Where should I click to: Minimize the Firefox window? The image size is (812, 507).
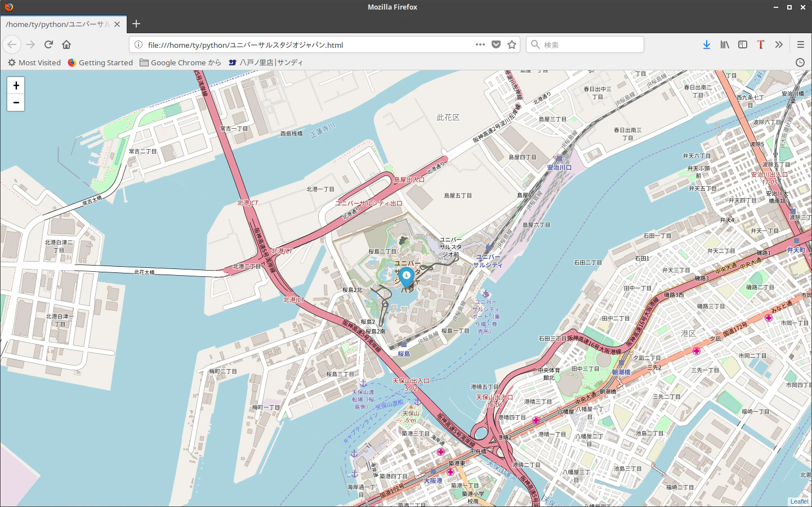(x=776, y=7)
